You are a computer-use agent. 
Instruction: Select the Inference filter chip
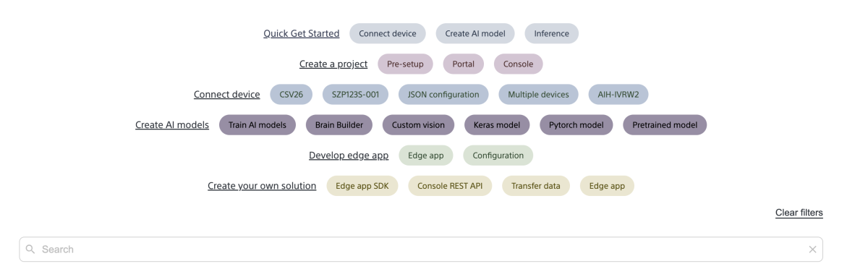coord(551,33)
